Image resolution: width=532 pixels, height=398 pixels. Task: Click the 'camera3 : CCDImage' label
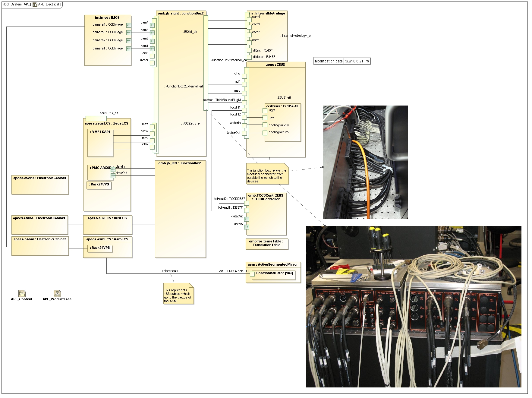coord(108,32)
